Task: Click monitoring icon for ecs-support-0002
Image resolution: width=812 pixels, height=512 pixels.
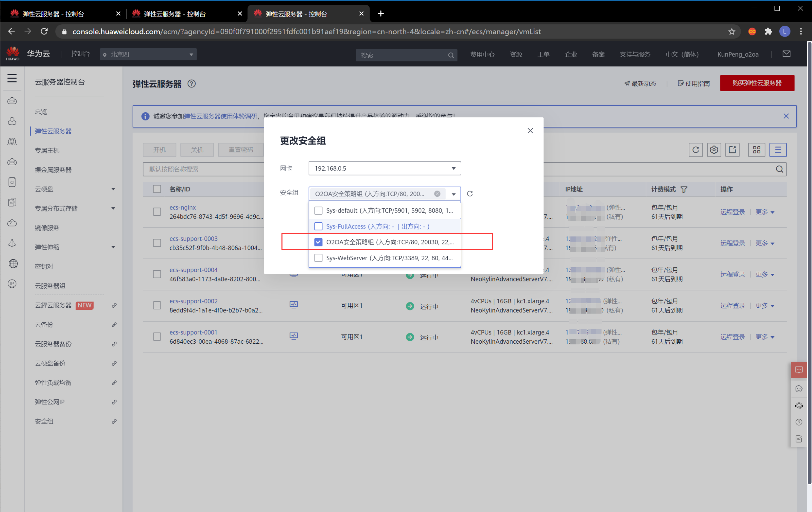Action: 294,305
